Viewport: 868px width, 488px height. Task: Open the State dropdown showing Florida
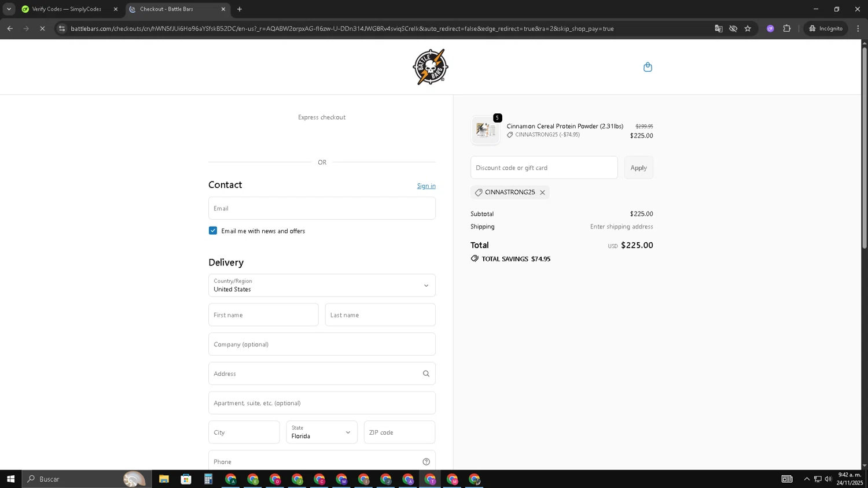pyautogui.click(x=322, y=432)
